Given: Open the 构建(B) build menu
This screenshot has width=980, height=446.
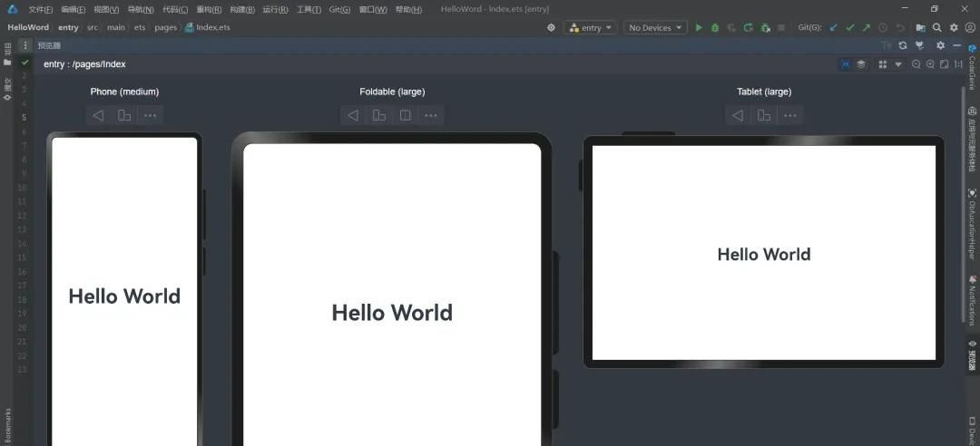Looking at the screenshot, I should click(242, 9).
